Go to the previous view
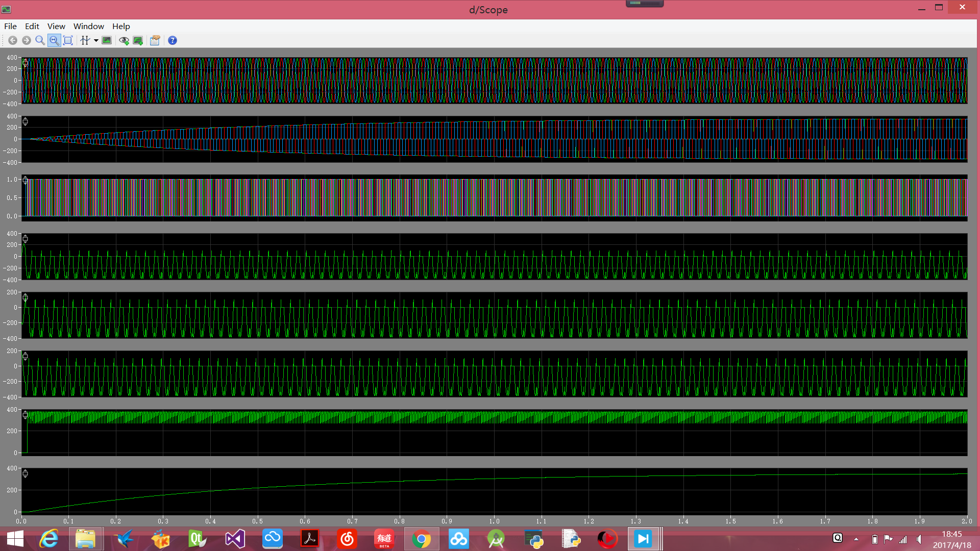Image resolution: width=980 pixels, height=551 pixels. (13, 40)
